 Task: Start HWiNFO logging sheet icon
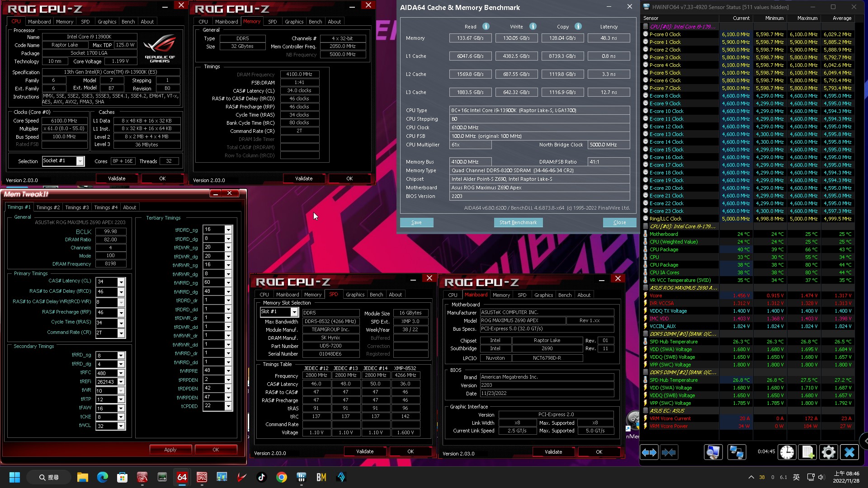tap(808, 452)
